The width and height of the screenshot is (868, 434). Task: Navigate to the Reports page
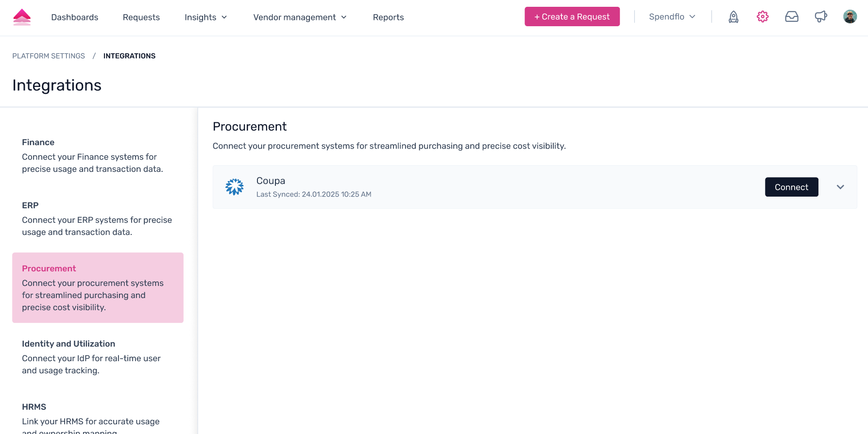coord(388,17)
